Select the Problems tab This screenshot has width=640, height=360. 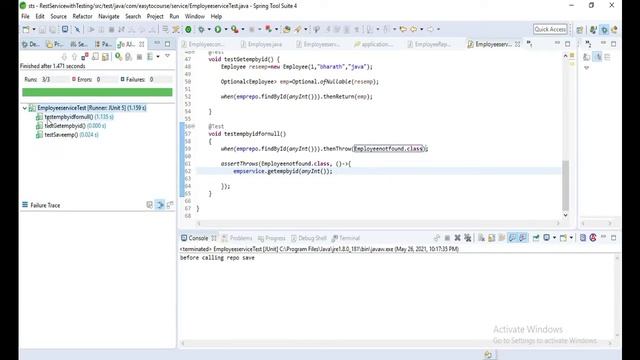point(237,238)
